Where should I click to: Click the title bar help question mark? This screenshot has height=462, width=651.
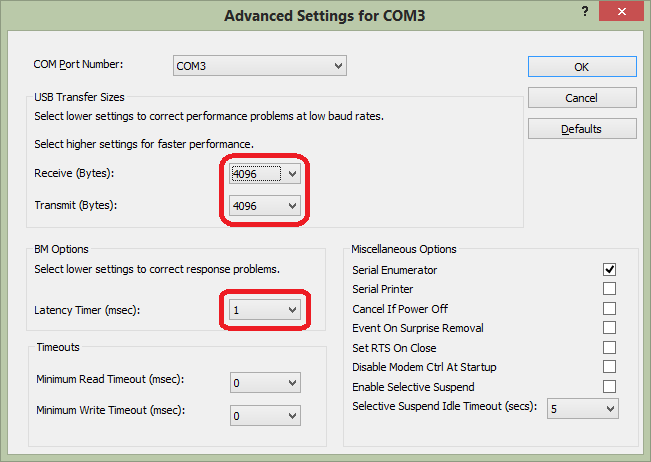coord(584,11)
